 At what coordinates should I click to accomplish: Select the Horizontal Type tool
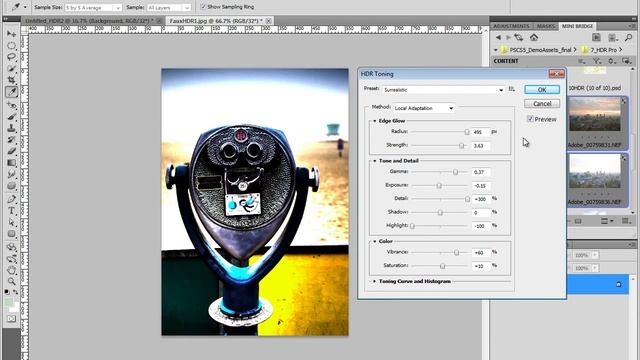click(x=11, y=211)
